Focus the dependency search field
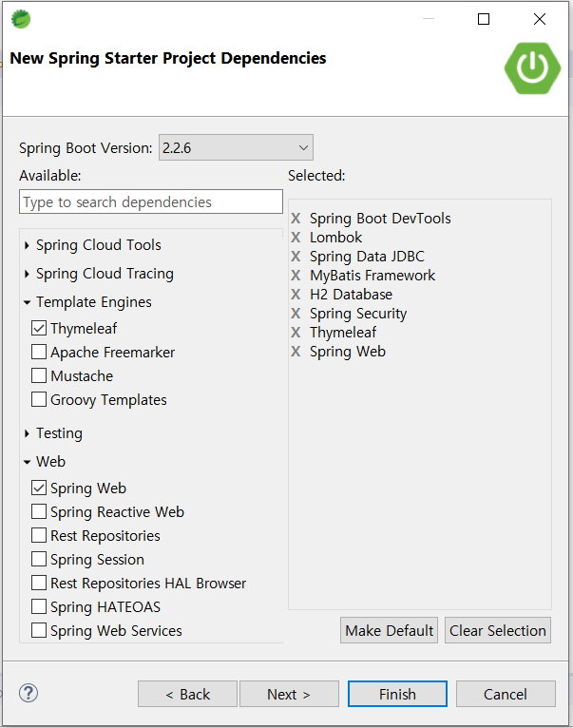573x728 pixels. [x=151, y=201]
